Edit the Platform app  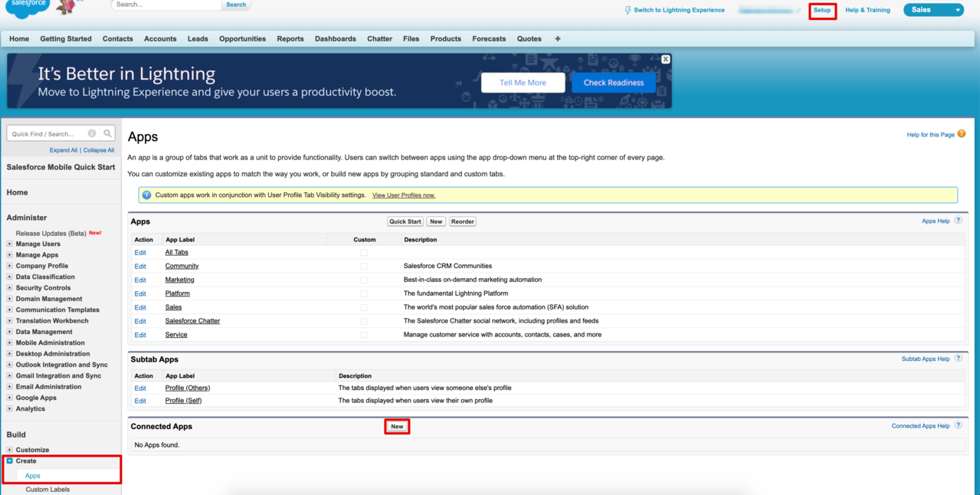[140, 294]
